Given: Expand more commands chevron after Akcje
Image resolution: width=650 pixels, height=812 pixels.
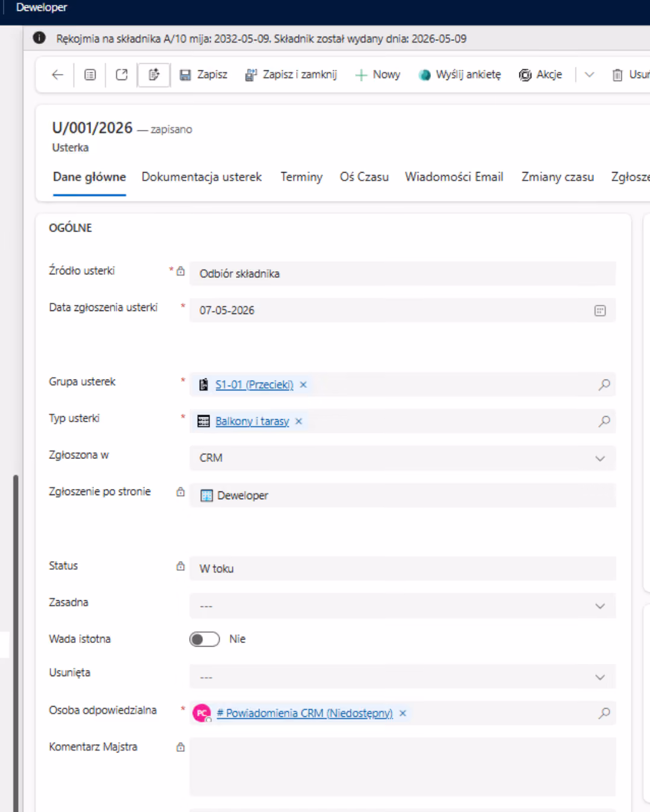Looking at the screenshot, I should (x=590, y=75).
